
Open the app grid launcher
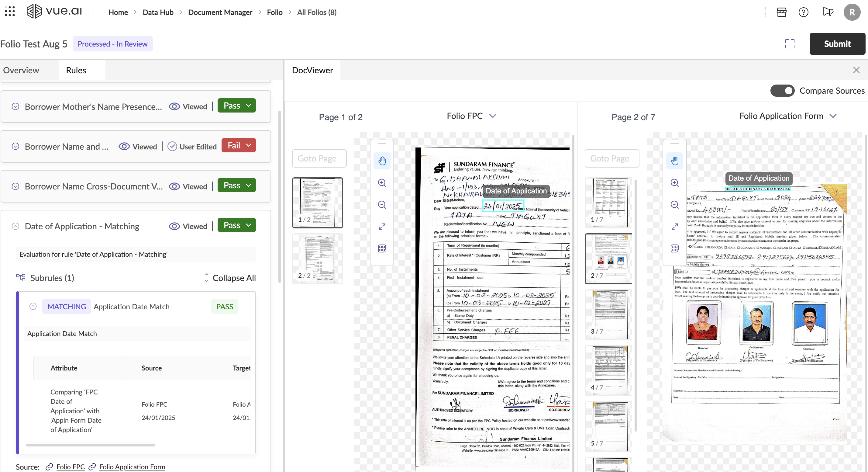(x=9, y=11)
